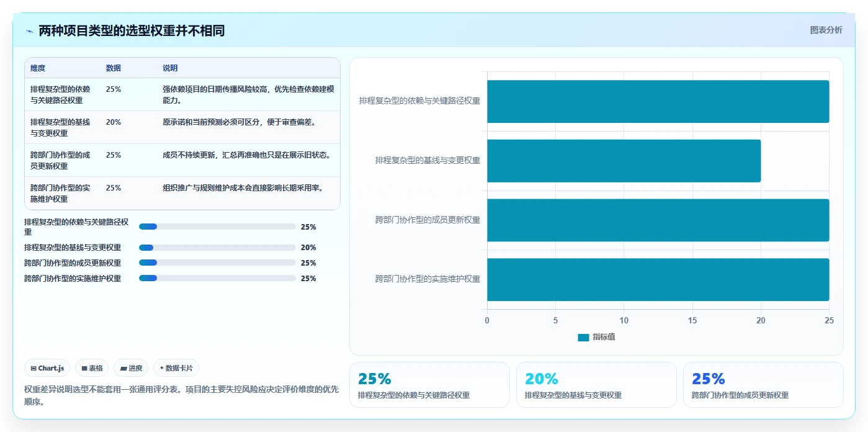Click description 强依赖项目的日期传播风险较高
This screenshot has width=868, height=432.
248,94
